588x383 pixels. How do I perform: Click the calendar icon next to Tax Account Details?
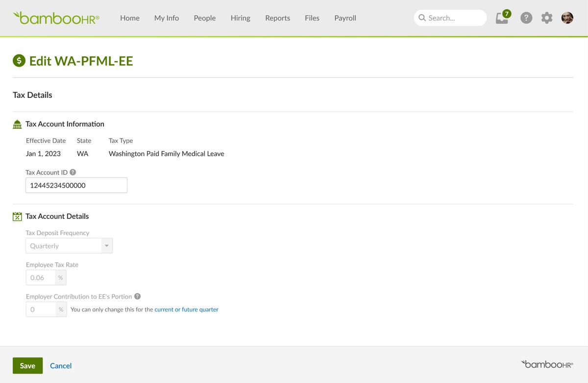pos(17,216)
